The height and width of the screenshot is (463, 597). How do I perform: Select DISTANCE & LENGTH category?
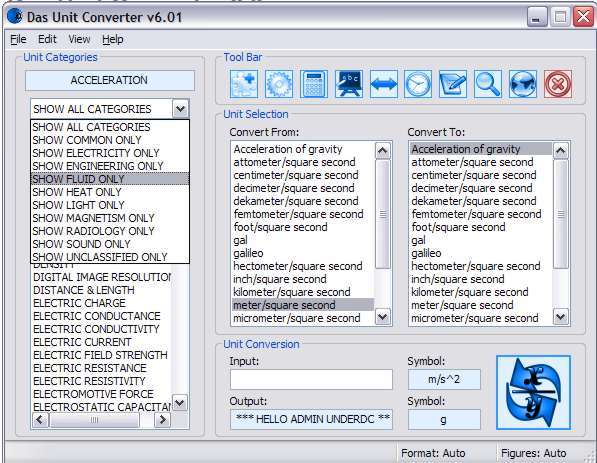pos(102,290)
